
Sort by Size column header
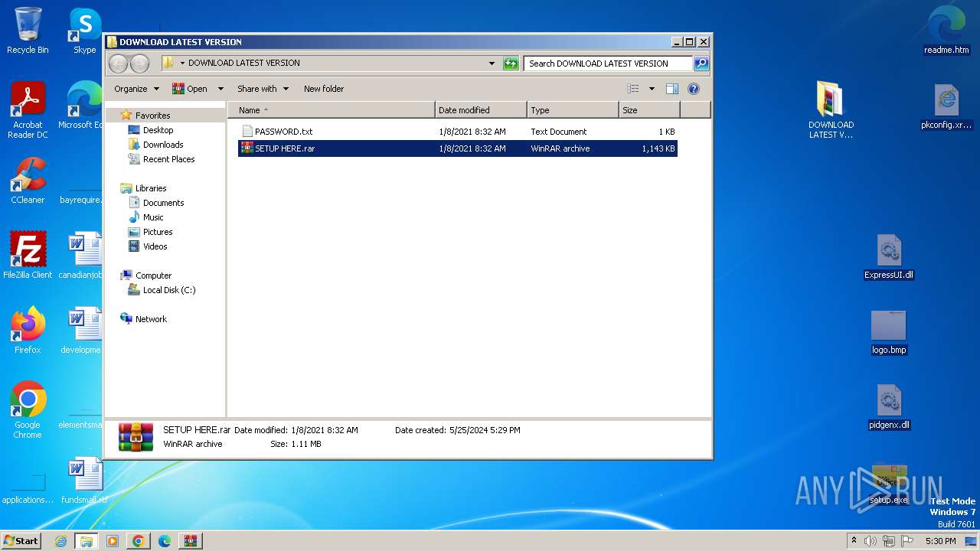(x=649, y=110)
